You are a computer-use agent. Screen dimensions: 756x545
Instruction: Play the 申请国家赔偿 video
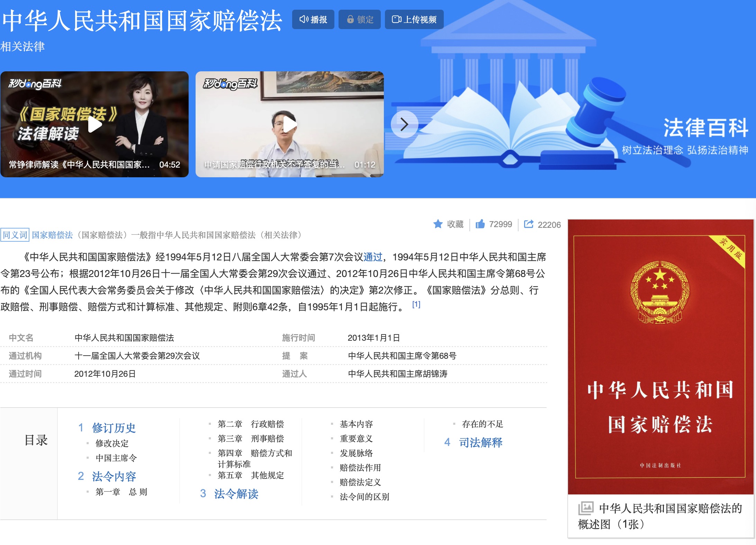click(x=289, y=124)
